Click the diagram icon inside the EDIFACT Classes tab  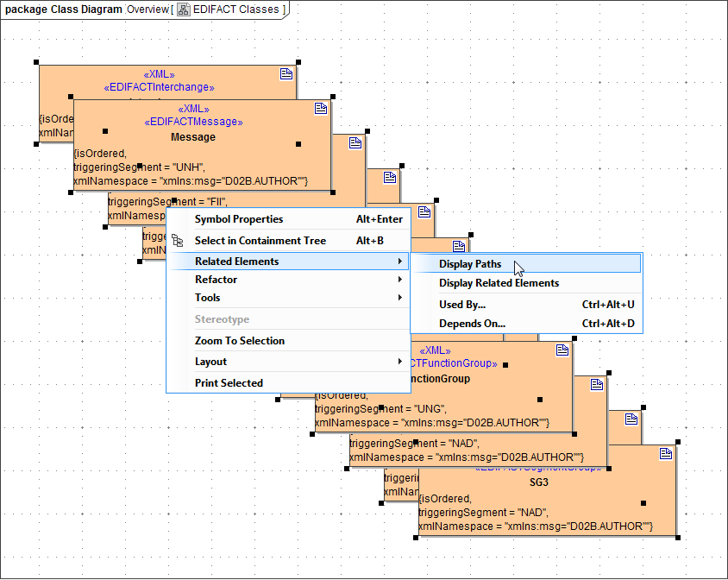coord(183,9)
